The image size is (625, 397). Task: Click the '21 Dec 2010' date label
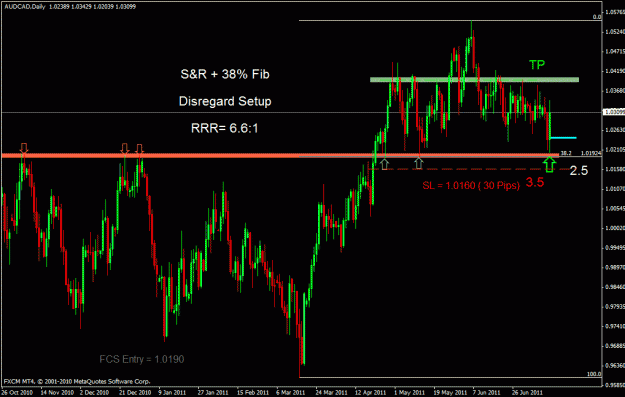click(x=135, y=392)
